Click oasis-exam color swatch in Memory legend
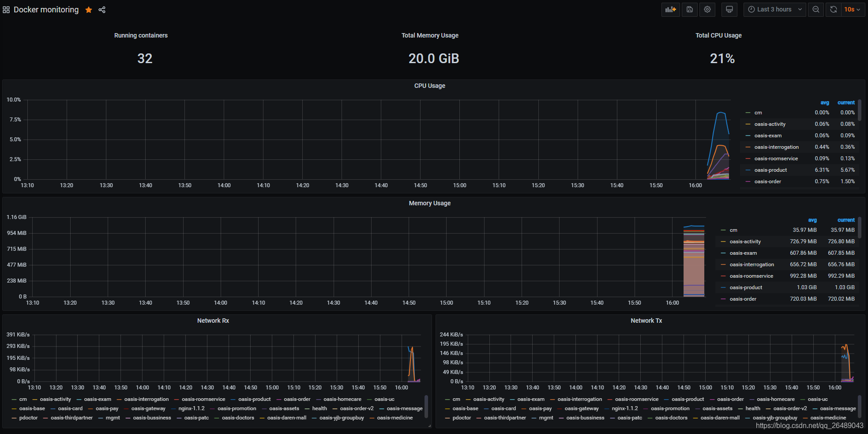 [x=723, y=253]
